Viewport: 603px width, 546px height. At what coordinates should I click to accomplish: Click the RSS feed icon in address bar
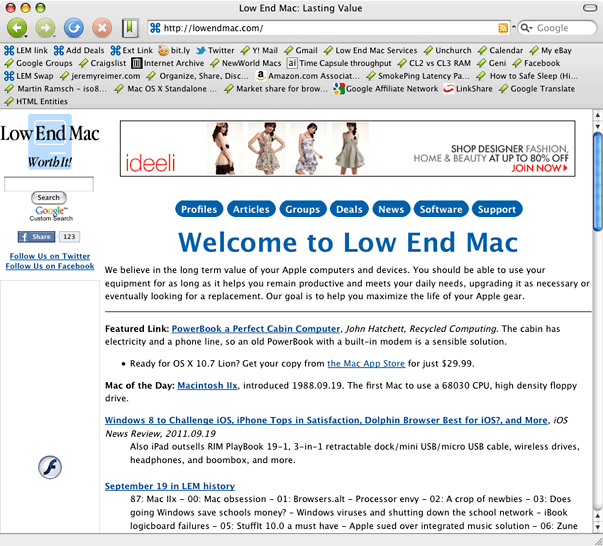click(503, 28)
